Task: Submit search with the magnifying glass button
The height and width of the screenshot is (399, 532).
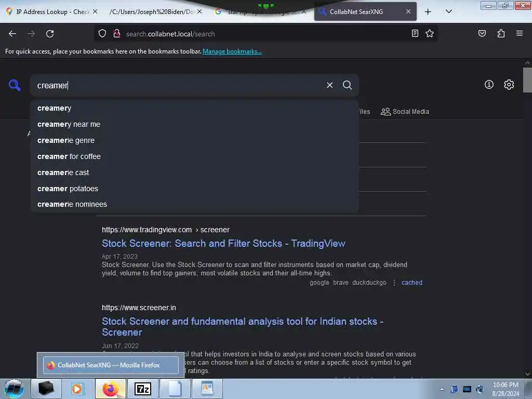Action: [x=347, y=85]
